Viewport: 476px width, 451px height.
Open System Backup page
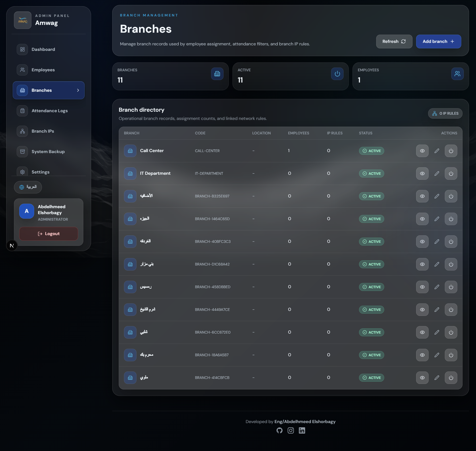click(49, 152)
